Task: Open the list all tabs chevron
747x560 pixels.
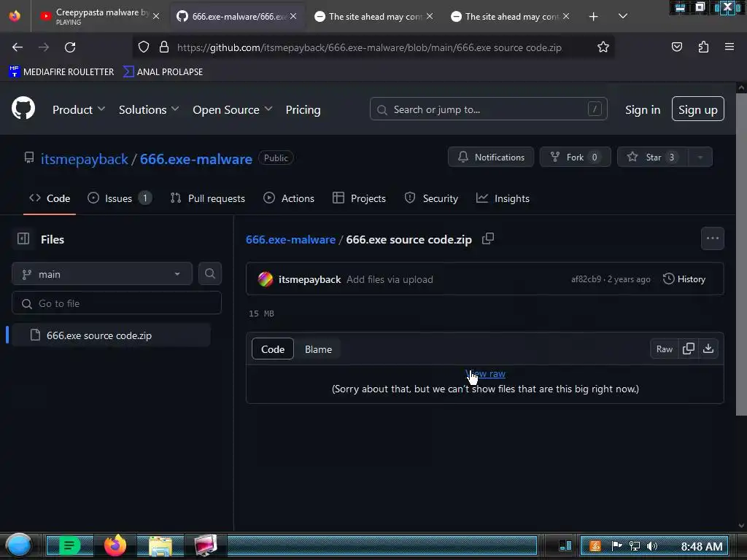Action: [623, 17]
